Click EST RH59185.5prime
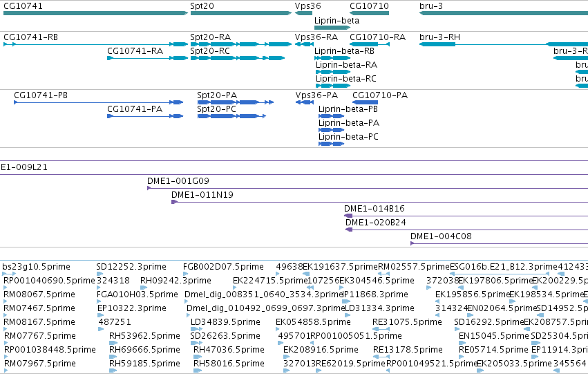 (x=144, y=364)
